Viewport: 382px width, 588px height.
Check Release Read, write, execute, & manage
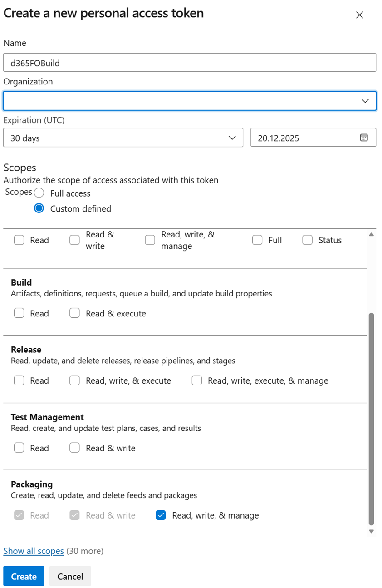coord(196,380)
